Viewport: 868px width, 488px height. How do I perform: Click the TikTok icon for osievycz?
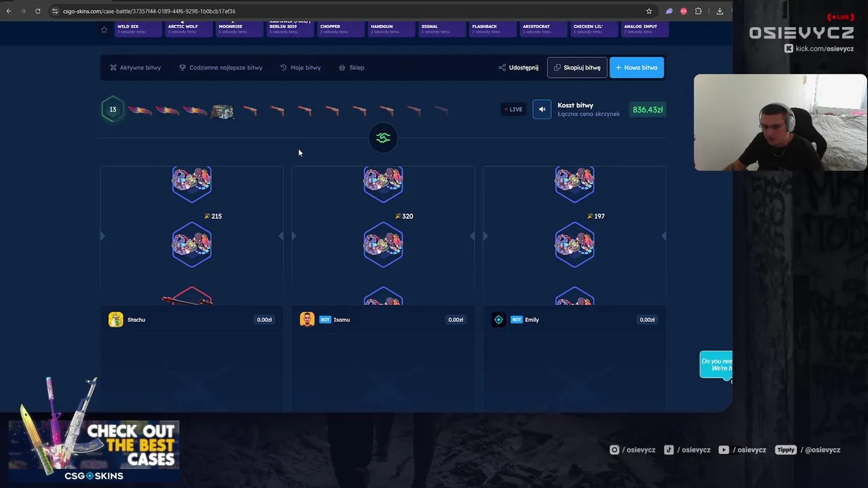pos(669,450)
